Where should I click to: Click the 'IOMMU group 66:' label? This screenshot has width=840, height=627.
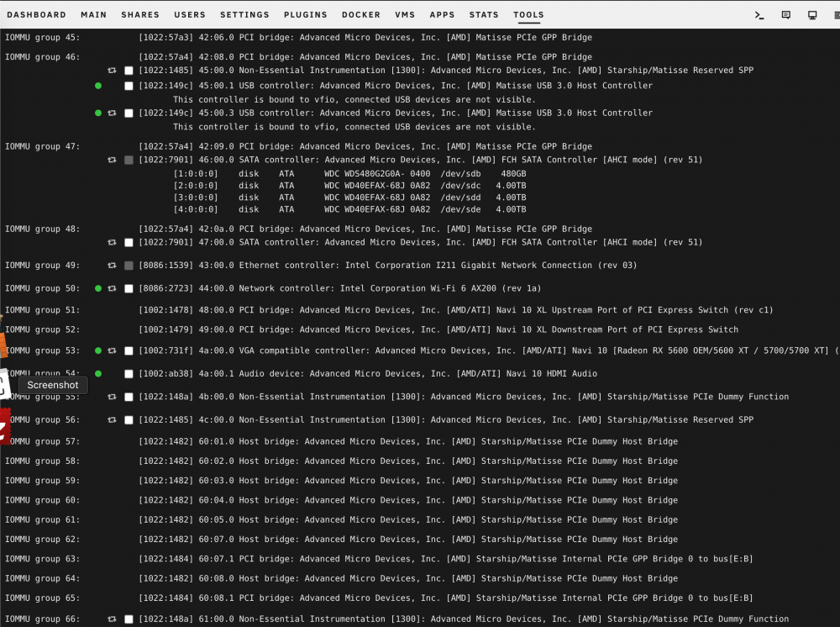pos(42,619)
